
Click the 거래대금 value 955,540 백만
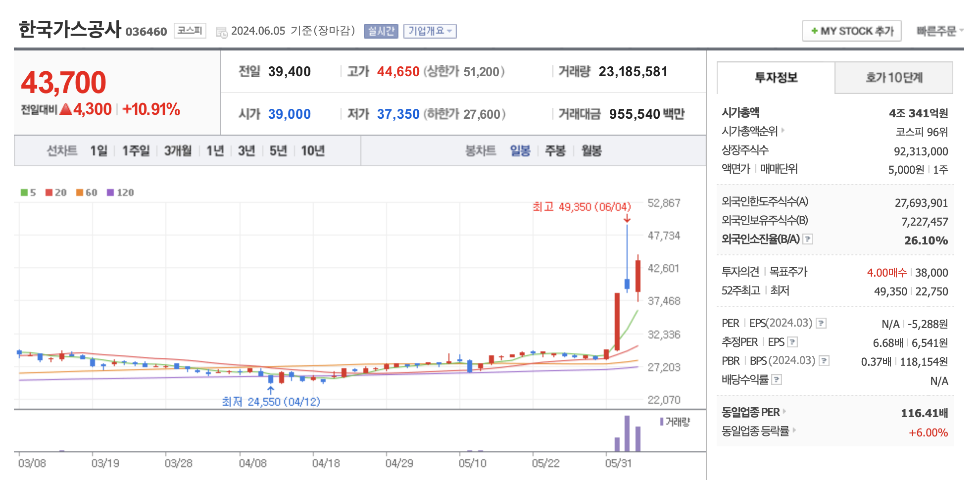pos(646,114)
